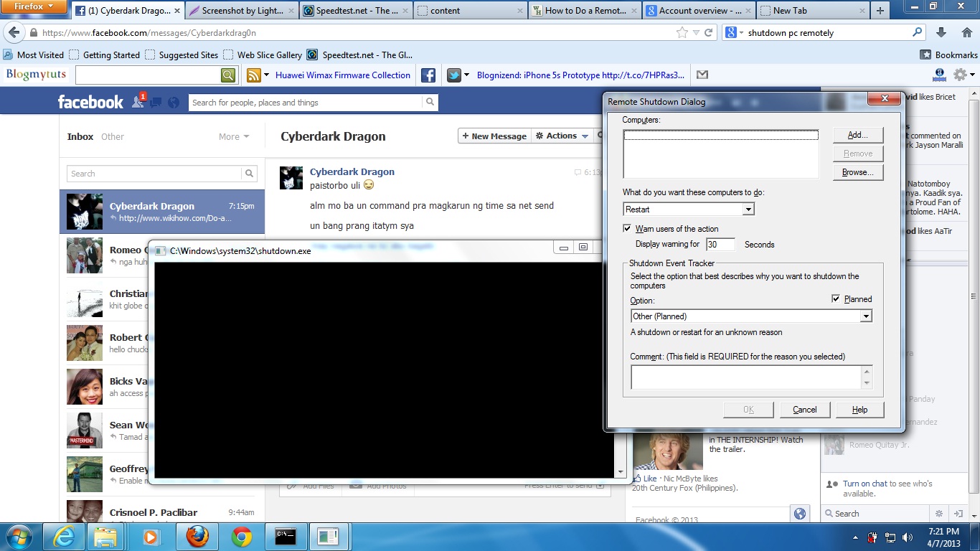Click Turn on chat link
Image resolution: width=980 pixels, height=551 pixels.
pyautogui.click(x=865, y=484)
